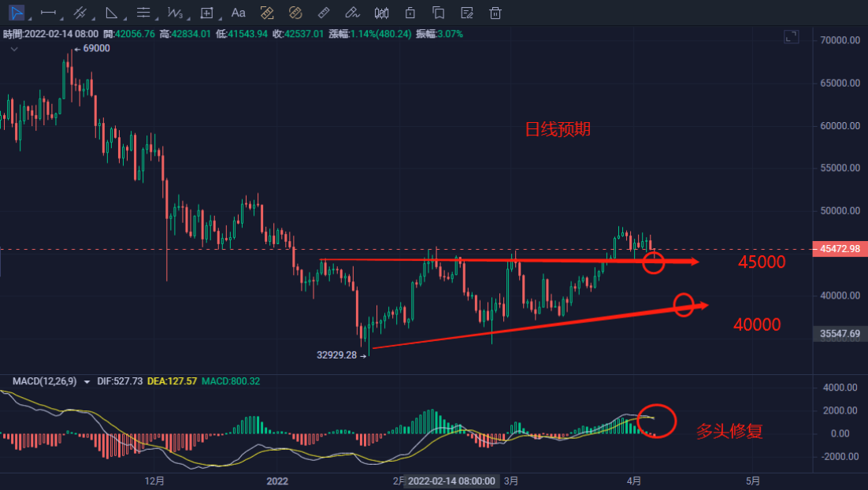Click the ruler measure tool
The width and height of the screenshot is (868, 490).
click(323, 13)
